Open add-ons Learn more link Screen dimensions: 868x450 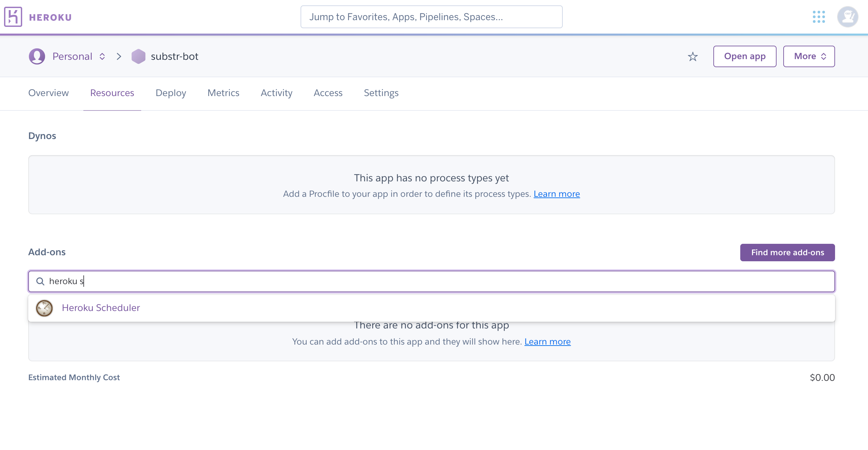coord(548,342)
